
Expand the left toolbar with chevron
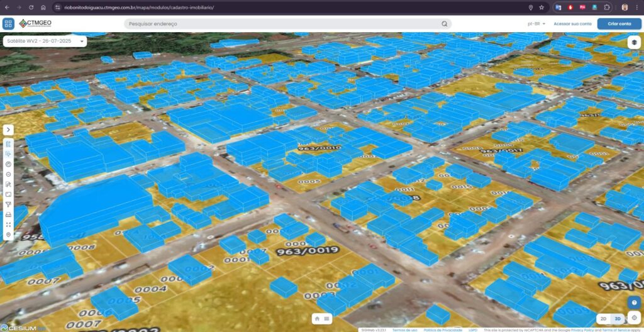point(8,130)
